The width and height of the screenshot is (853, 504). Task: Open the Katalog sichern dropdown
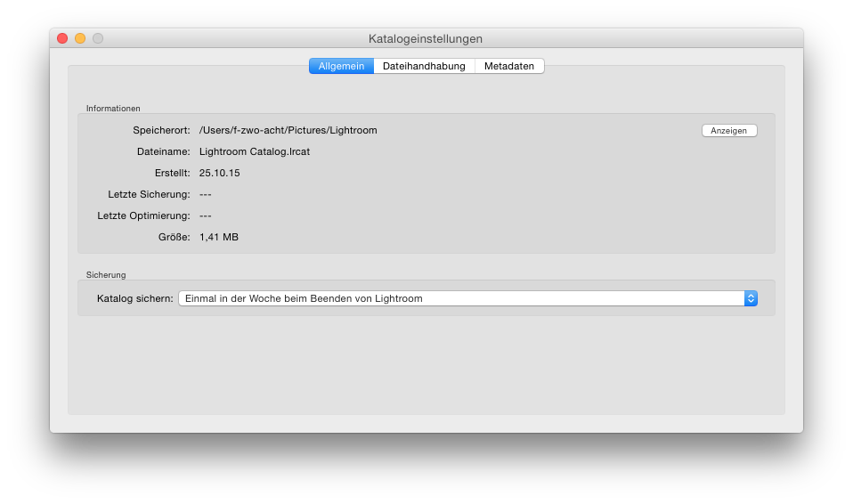[x=467, y=298]
